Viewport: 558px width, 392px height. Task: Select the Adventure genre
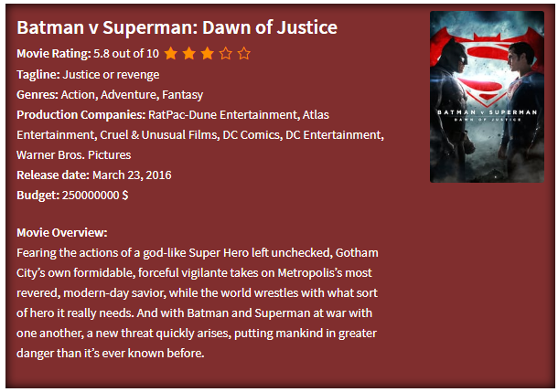[130, 95]
